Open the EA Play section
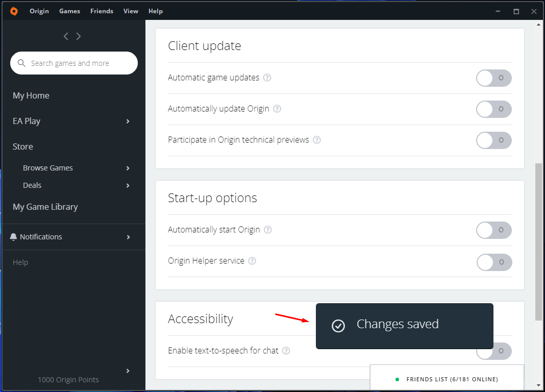Screen dimensions: 545x392 pyautogui.click(x=27, y=121)
